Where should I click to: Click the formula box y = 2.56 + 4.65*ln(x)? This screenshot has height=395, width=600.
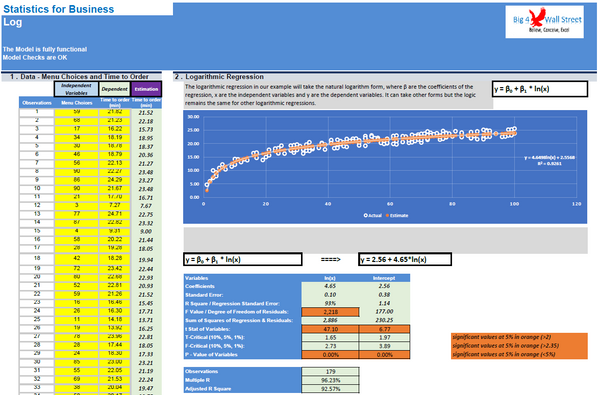click(x=405, y=259)
